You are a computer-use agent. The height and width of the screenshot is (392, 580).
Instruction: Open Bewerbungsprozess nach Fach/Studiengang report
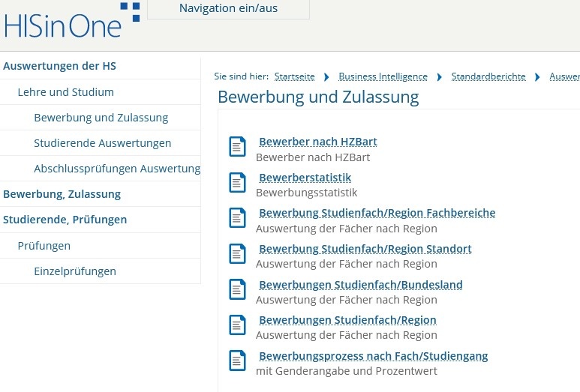tap(373, 356)
